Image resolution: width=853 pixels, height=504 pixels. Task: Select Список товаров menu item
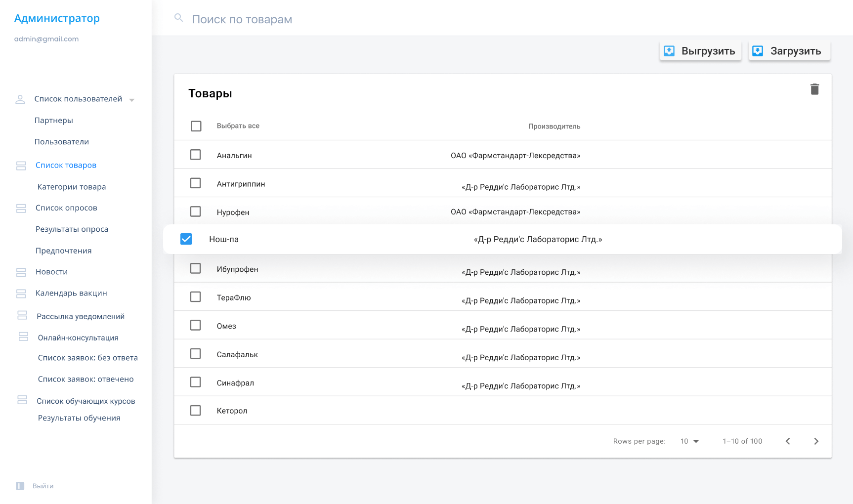click(66, 165)
